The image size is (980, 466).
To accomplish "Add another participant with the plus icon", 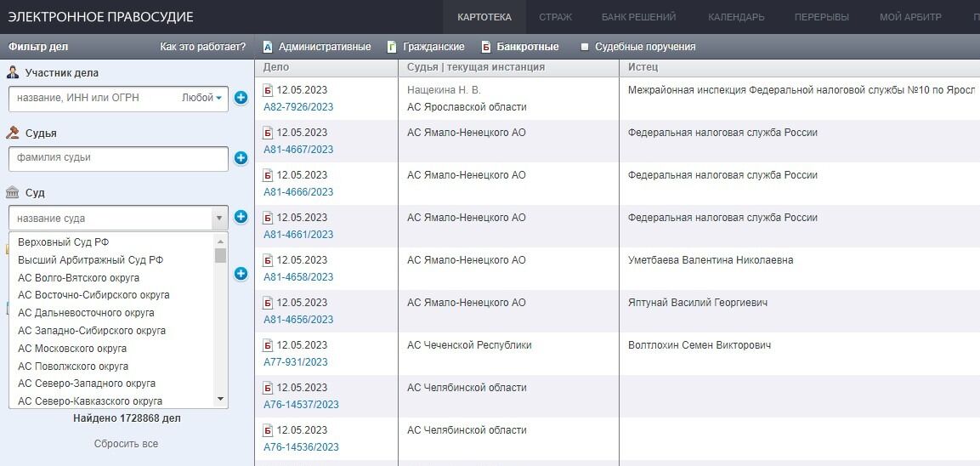I will coord(241,98).
